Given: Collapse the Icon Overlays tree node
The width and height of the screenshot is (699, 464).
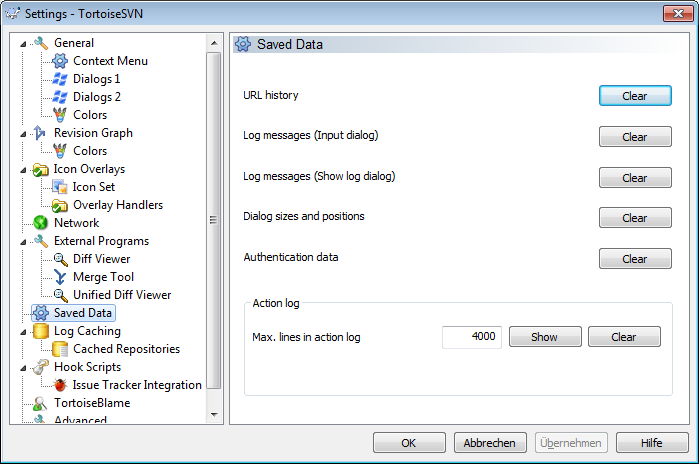Looking at the screenshot, I should point(23,170).
